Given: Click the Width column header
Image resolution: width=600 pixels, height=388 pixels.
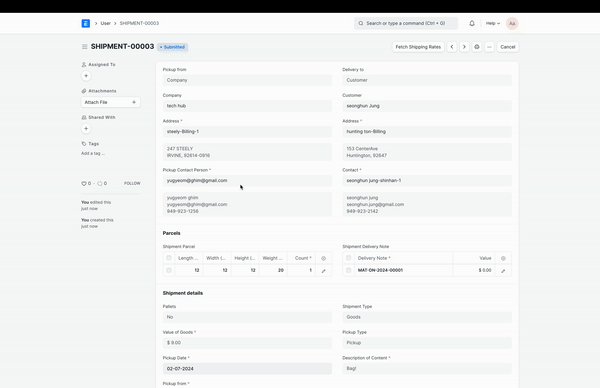Looking at the screenshot, I should pyautogui.click(x=217, y=258).
